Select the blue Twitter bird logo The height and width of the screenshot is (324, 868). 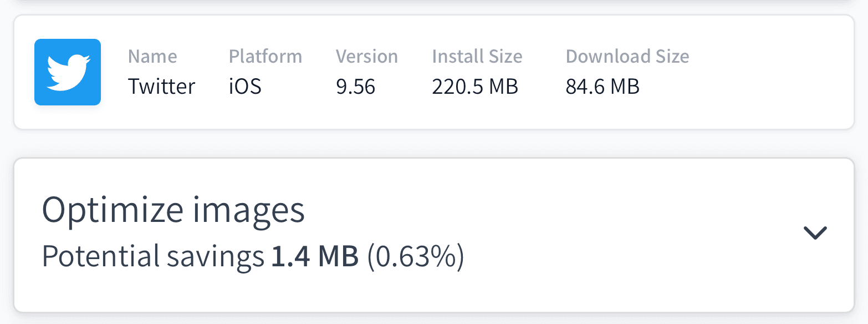tap(67, 72)
